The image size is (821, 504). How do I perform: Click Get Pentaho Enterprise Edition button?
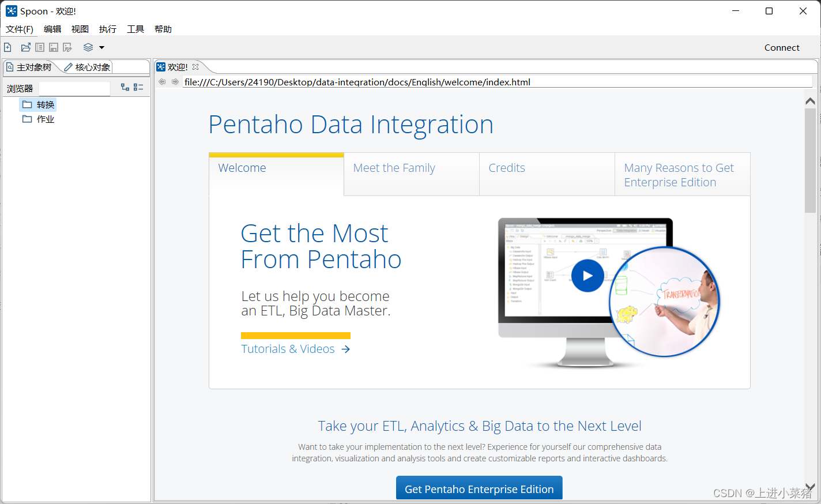[x=479, y=488]
